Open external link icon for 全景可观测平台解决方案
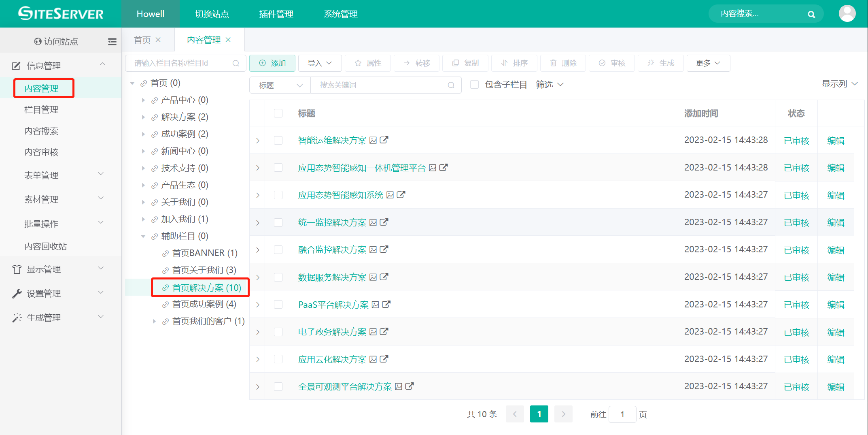The width and height of the screenshot is (868, 435). tap(410, 386)
